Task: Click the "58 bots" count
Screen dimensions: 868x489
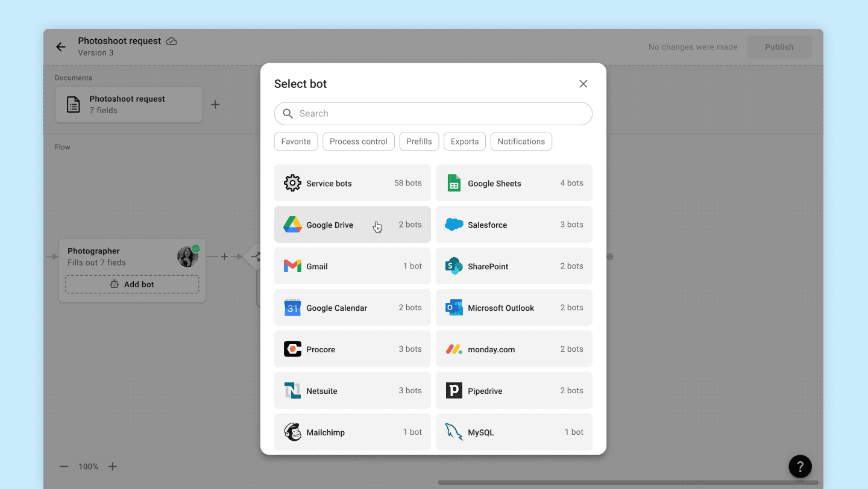Action: point(408,183)
